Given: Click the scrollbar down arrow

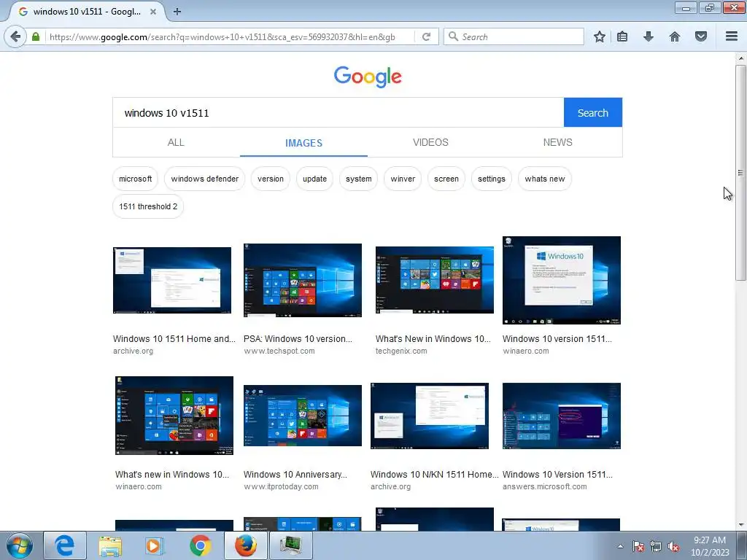Looking at the screenshot, I should (740, 525).
